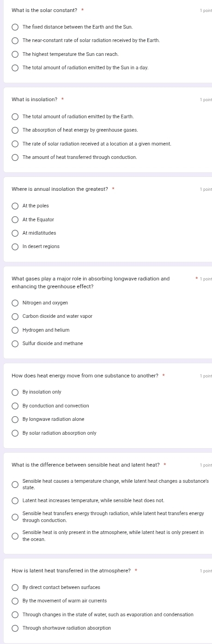The width and height of the screenshot is (212, 644).
Task: Pick the 'In desert regions' radio button
Action: point(15,246)
